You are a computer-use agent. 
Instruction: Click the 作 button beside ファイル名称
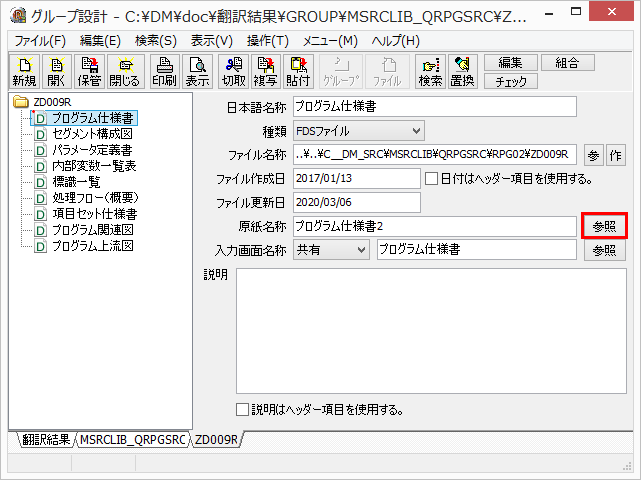(x=616, y=155)
